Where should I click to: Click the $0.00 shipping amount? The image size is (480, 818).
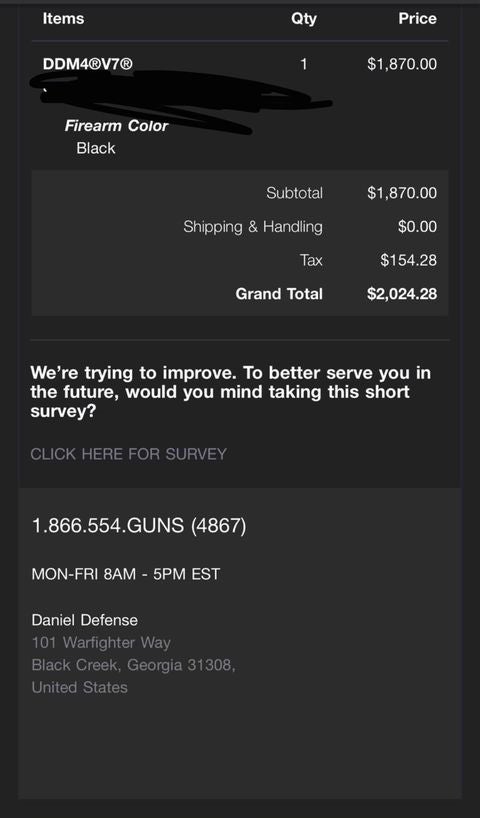coord(417,227)
